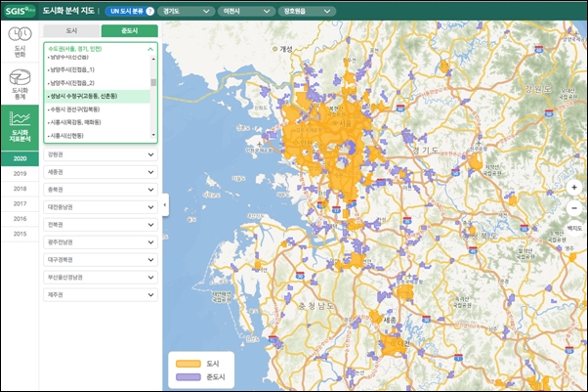588x392 pixels.
Task: Open the 장호원읍 district dropdown
Action: [307, 12]
